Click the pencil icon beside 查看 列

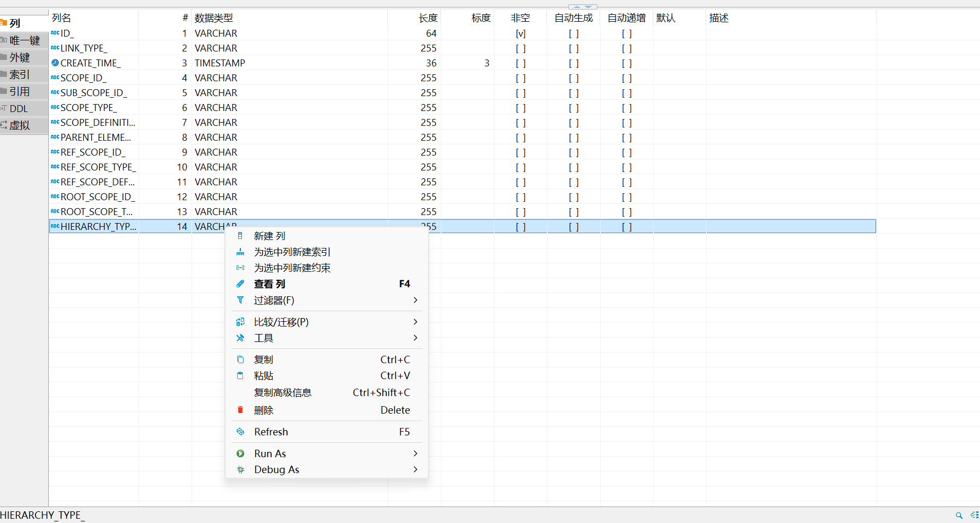(240, 284)
